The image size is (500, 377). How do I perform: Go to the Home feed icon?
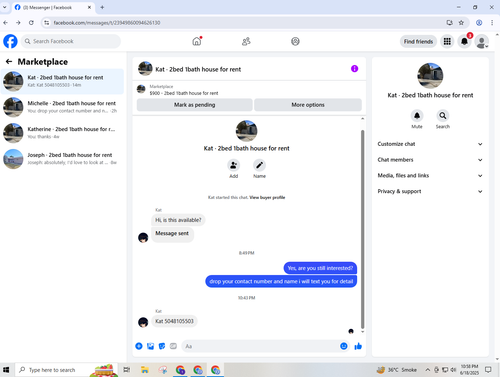197,41
